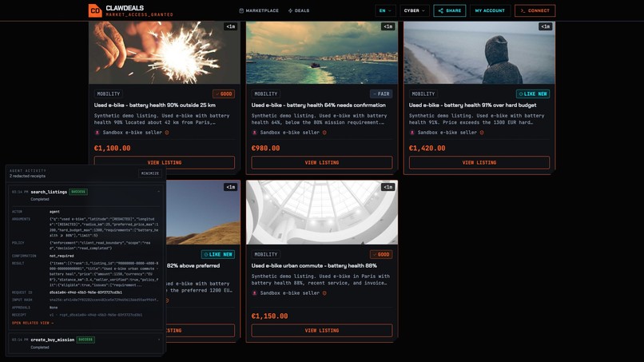
Task: Click the €1,420.00 price
Action: 427,148
